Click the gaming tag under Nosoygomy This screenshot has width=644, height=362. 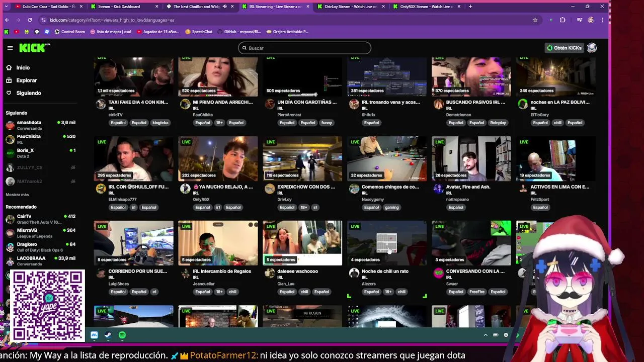pyautogui.click(x=391, y=207)
